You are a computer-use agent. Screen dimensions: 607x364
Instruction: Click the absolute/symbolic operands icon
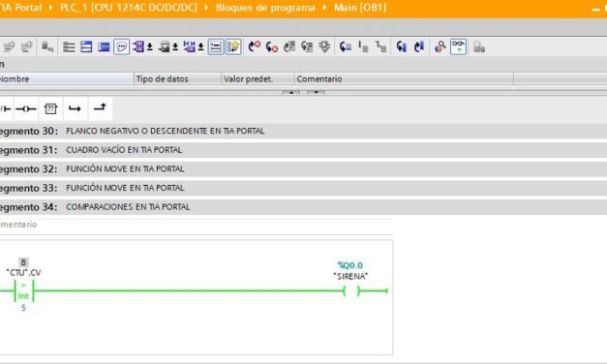point(138,46)
